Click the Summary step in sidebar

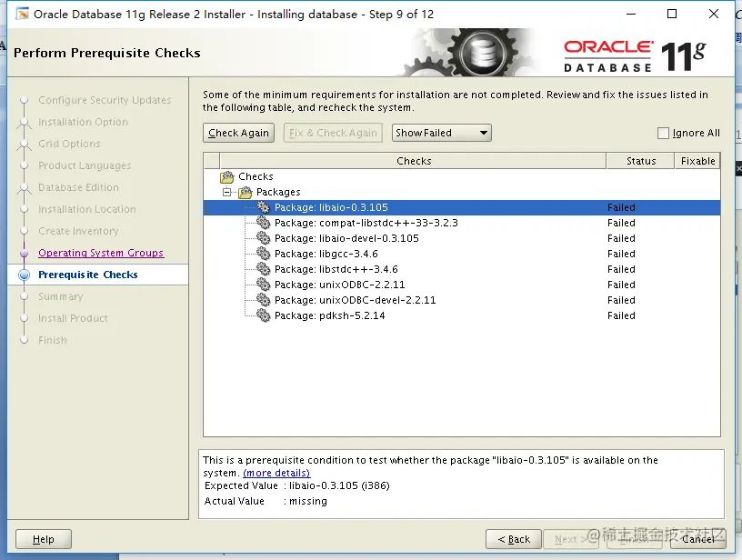61,296
